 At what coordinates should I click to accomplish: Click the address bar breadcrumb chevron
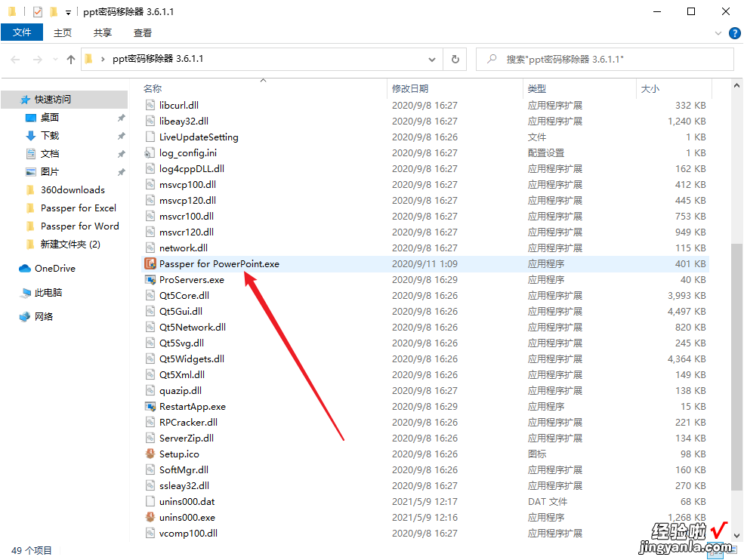point(103,60)
